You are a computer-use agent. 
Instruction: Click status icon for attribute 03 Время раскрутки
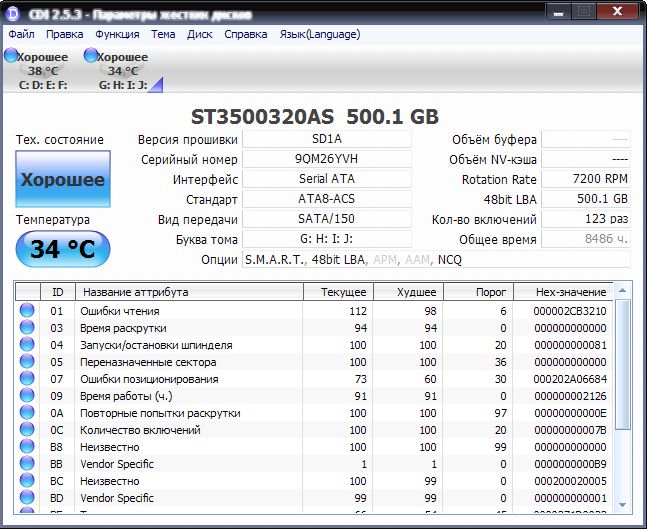click(27, 327)
